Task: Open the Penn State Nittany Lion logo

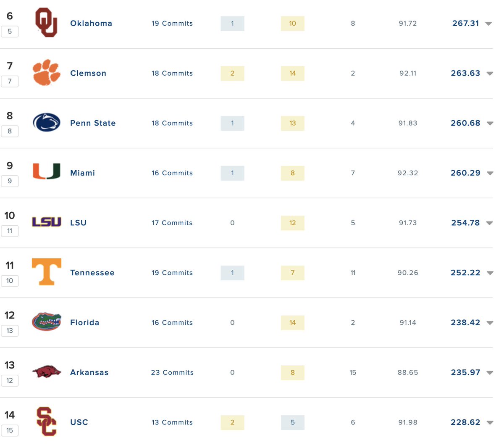Action: (x=47, y=123)
